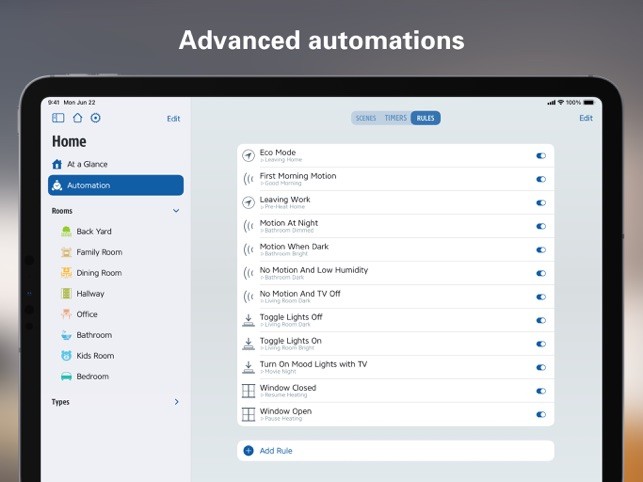
Task: Open the house icon in the sidebar toolbar
Action: point(77,118)
